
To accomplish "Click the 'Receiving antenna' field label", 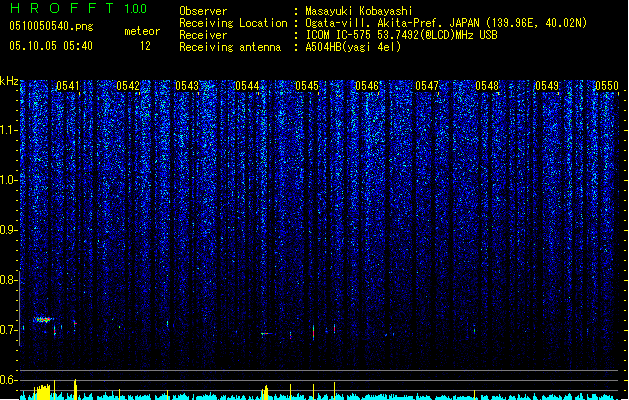I will [230, 47].
